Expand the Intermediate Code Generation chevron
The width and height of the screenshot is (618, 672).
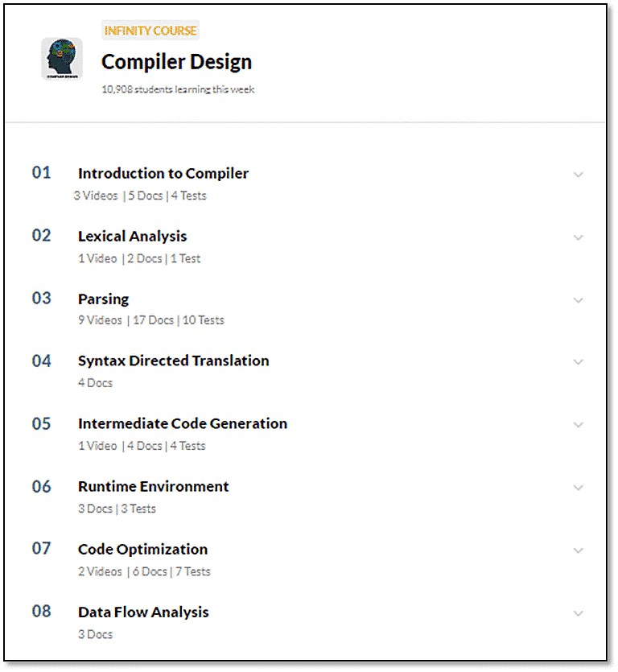tap(579, 424)
